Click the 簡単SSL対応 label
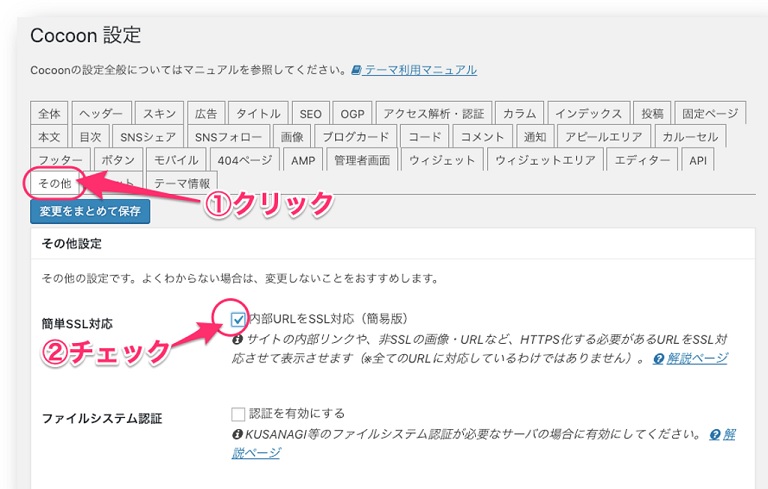Screen dimensions: 768x489 click(x=77, y=324)
